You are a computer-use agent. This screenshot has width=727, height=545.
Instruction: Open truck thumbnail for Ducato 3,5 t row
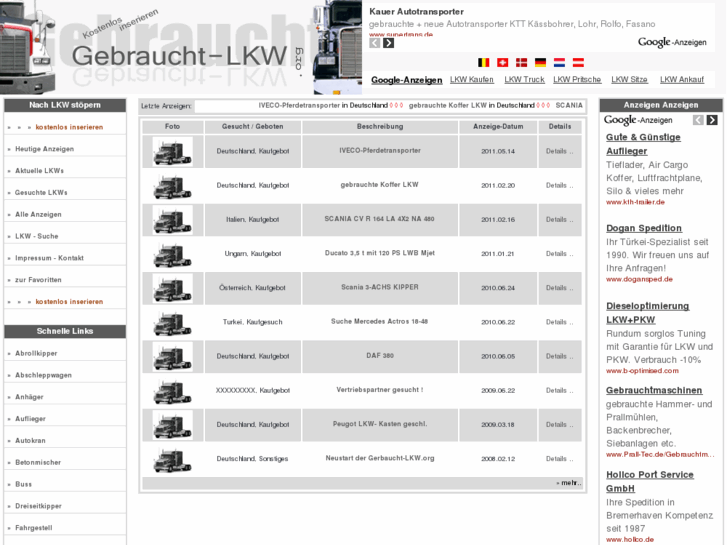click(172, 254)
